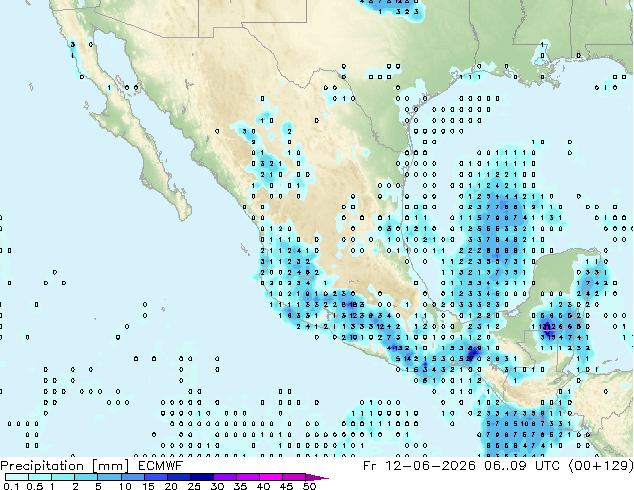The image size is (634, 490).
Task: Click the 30–35 mm purple legend swatch
Action: 225,477
